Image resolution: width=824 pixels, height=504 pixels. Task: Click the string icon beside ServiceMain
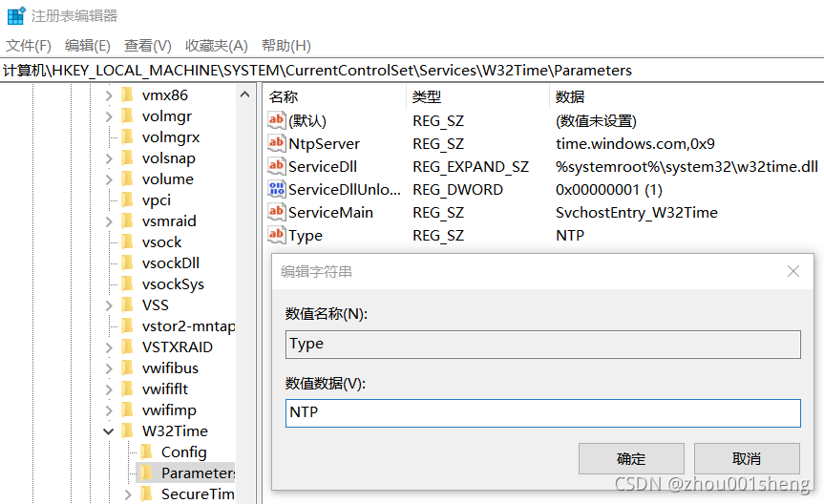click(x=277, y=212)
